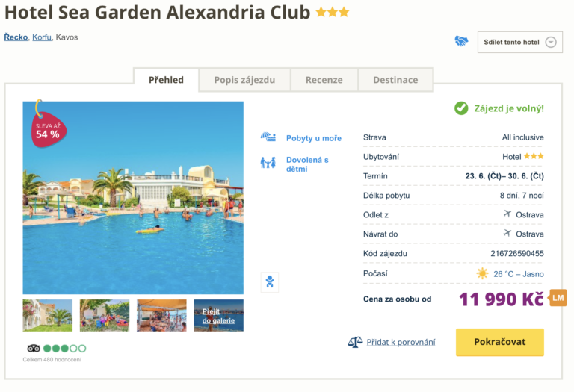Viewport: 574px width, 392px height.
Task: Click the beach umbrella Pobyty u moře icon
Action: [268, 137]
